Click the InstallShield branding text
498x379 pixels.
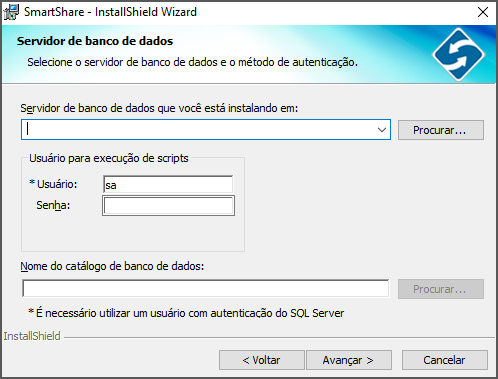click(x=32, y=336)
